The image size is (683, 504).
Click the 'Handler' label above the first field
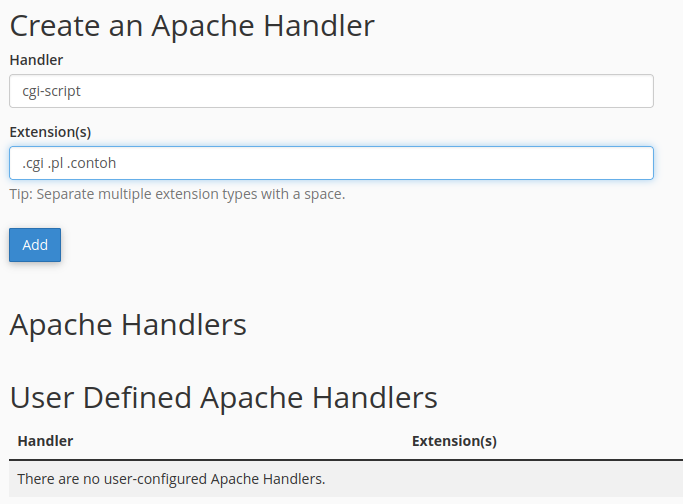(x=36, y=60)
